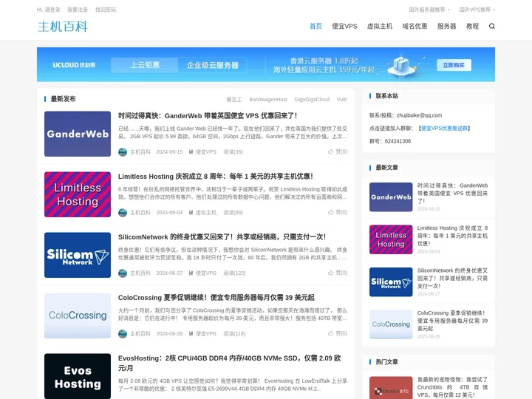Click 便宜VPS category on GanderWeb post
This screenshot has height=399, width=532.
tap(205, 152)
